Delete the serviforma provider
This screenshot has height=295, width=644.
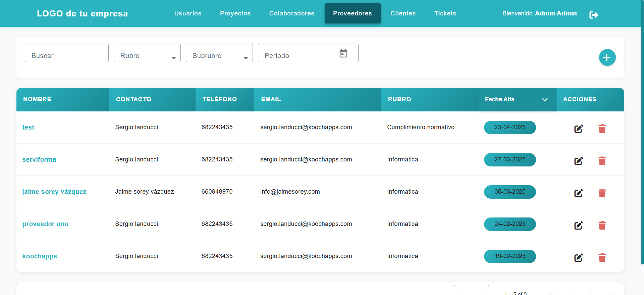click(602, 161)
